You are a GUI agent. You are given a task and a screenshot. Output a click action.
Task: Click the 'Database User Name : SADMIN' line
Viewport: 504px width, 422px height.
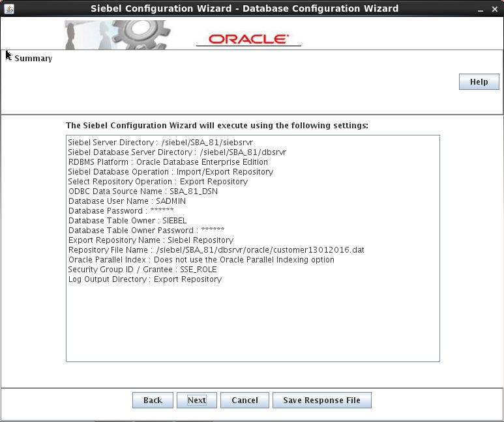127,201
